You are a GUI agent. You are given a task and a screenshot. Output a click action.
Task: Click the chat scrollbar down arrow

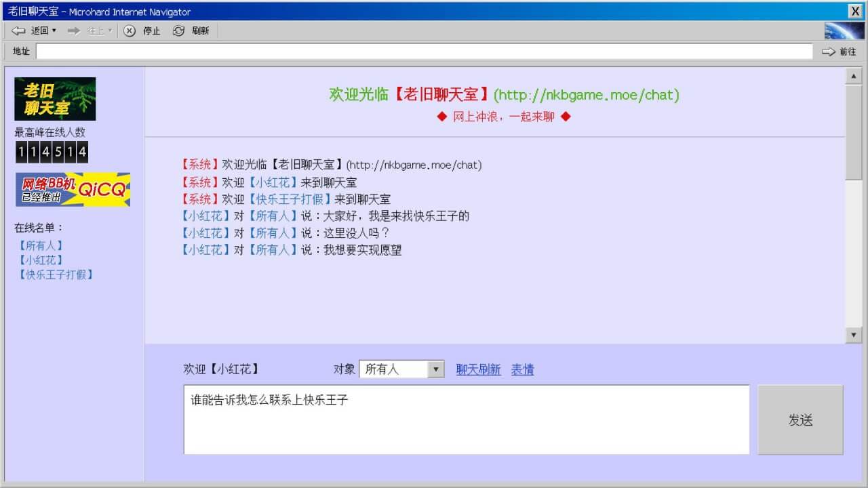[x=853, y=335]
